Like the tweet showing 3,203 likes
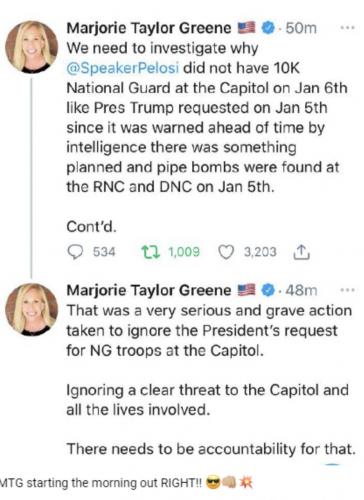This screenshot has height=500, width=364. pos(226,252)
